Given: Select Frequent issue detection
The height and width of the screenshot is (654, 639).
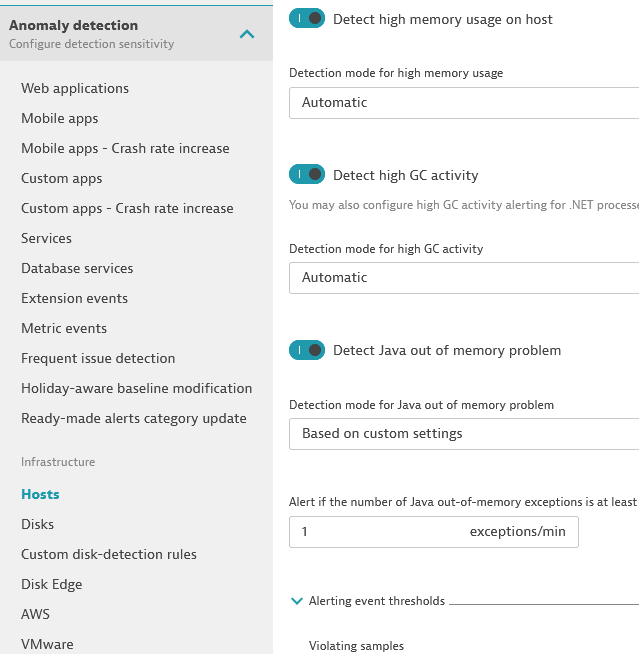Looking at the screenshot, I should pyautogui.click(x=98, y=358).
